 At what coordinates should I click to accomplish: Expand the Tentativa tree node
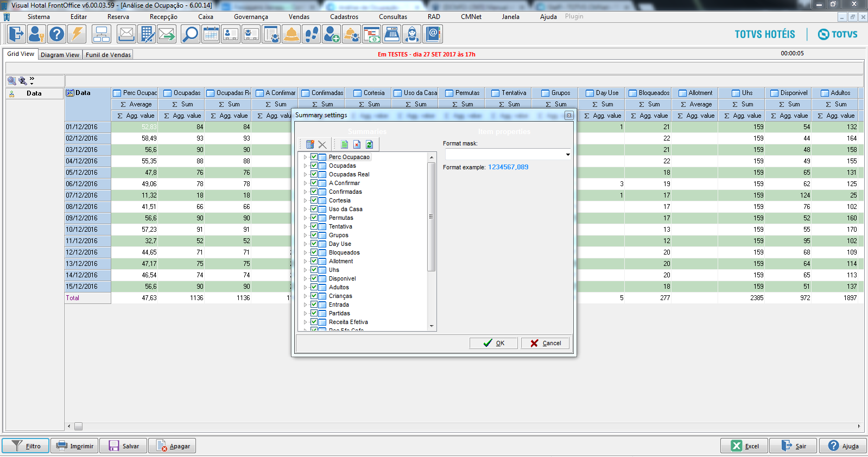305,226
